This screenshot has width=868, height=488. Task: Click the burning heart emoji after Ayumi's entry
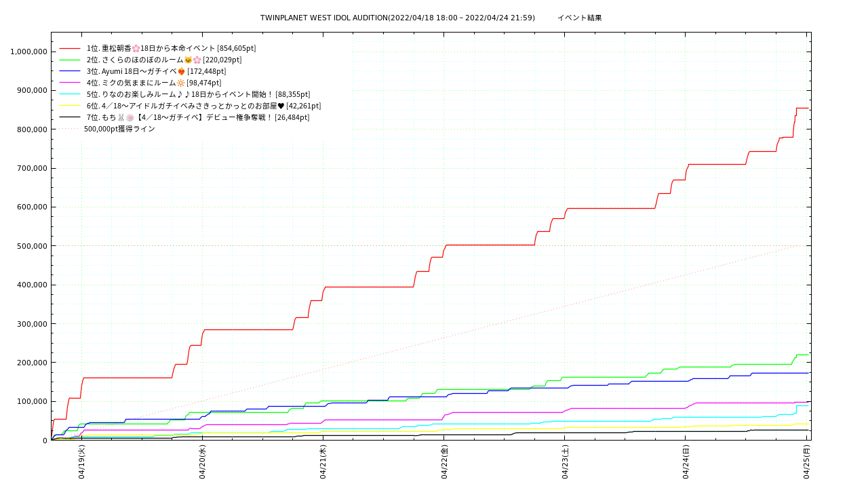point(181,72)
